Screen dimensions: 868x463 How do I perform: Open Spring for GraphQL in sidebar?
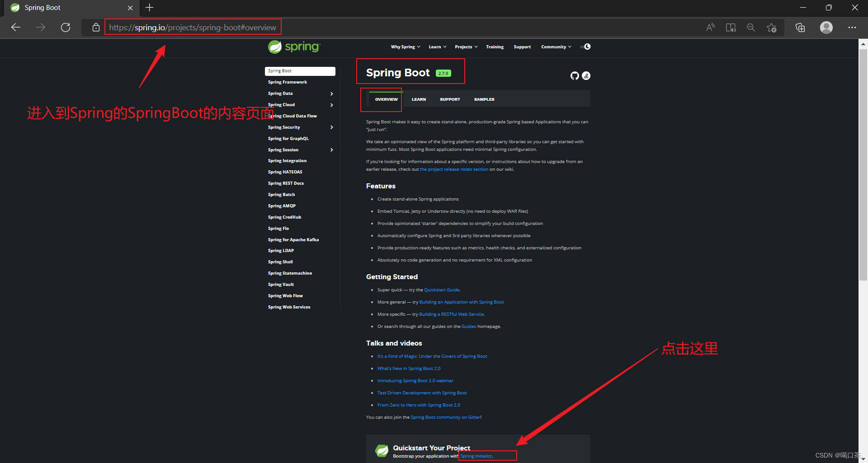pos(288,139)
